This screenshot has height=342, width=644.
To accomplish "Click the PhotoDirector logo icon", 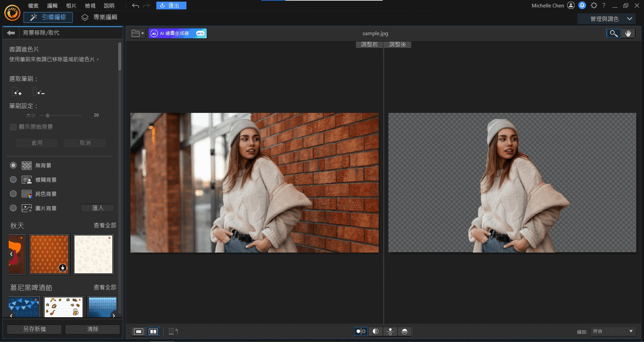I will pos(12,13).
